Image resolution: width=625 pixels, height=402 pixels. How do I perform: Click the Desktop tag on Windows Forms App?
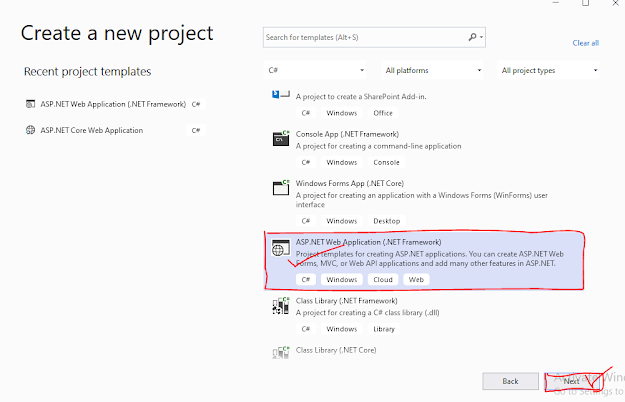tap(387, 221)
